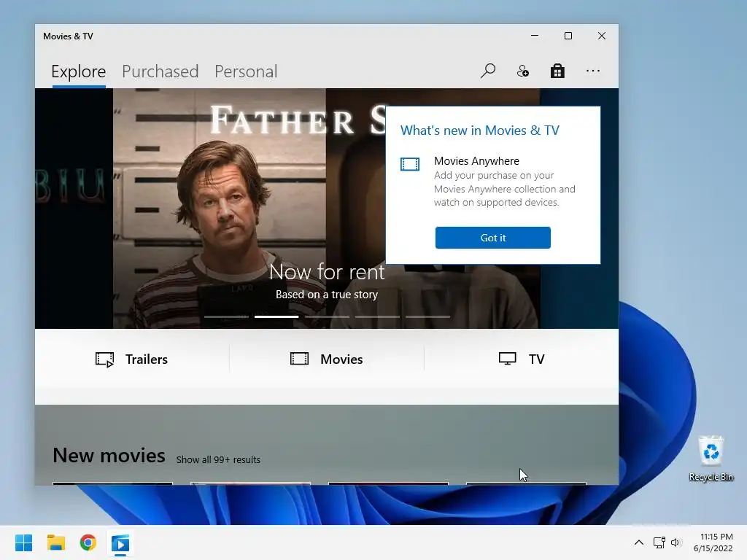Minimize the Movies & TV window
Image resolution: width=747 pixels, height=560 pixels.
(535, 36)
